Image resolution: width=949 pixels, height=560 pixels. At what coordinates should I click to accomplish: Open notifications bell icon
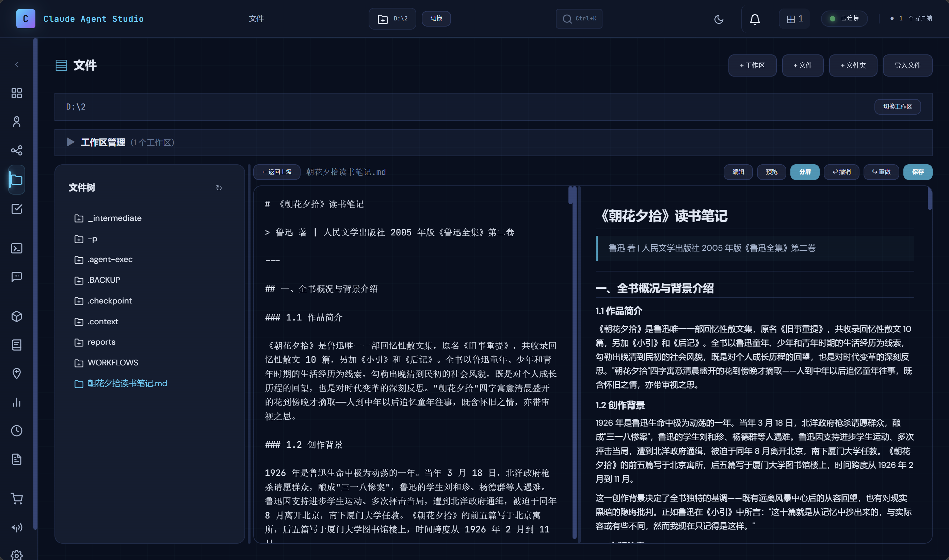(x=755, y=19)
